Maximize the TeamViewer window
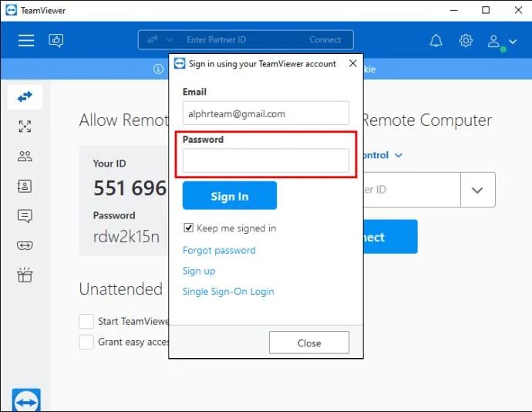The image size is (532, 412). [486, 10]
